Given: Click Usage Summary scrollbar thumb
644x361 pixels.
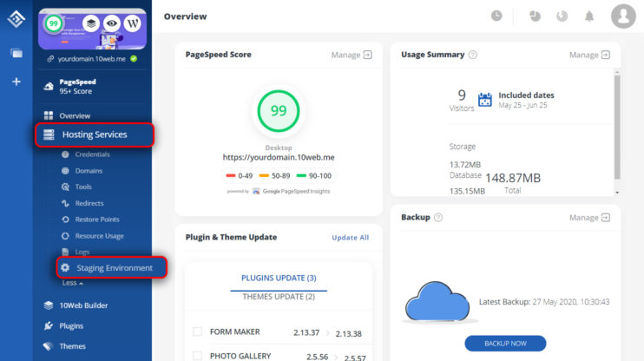Looking at the screenshot, I should (x=617, y=128).
